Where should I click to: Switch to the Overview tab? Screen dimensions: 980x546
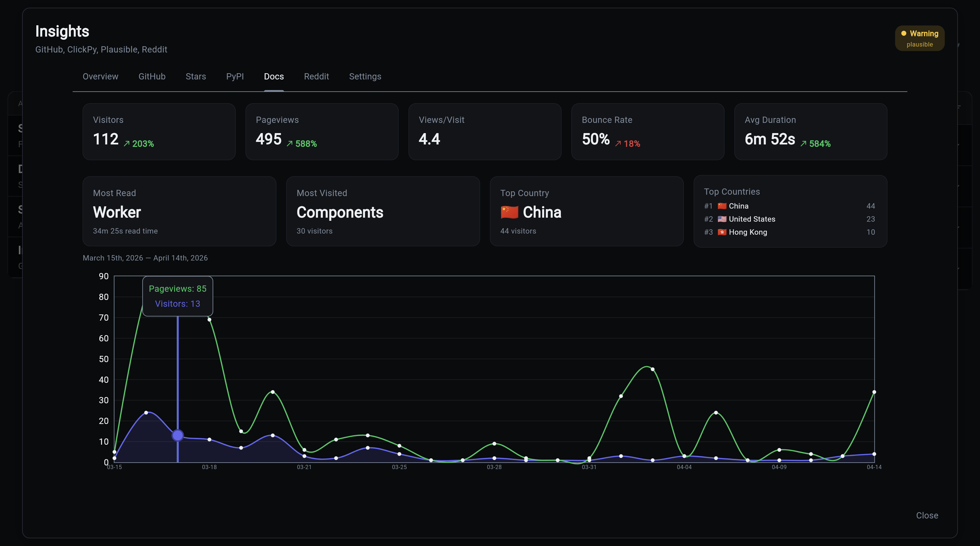(x=100, y=77)
